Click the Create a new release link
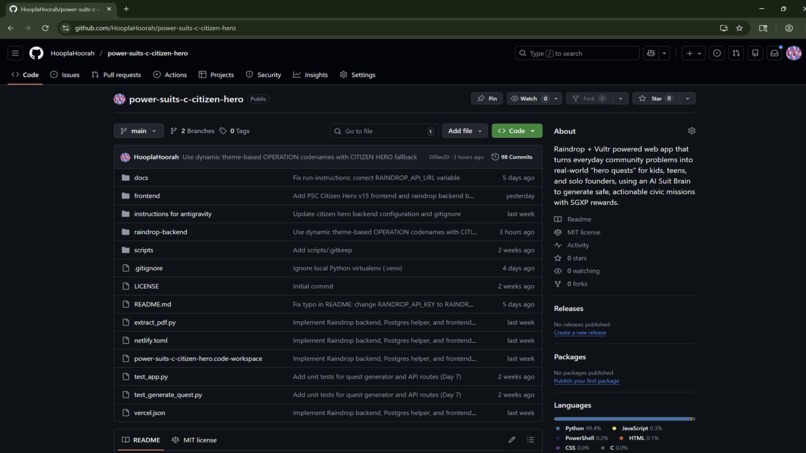 coord(580,333)
